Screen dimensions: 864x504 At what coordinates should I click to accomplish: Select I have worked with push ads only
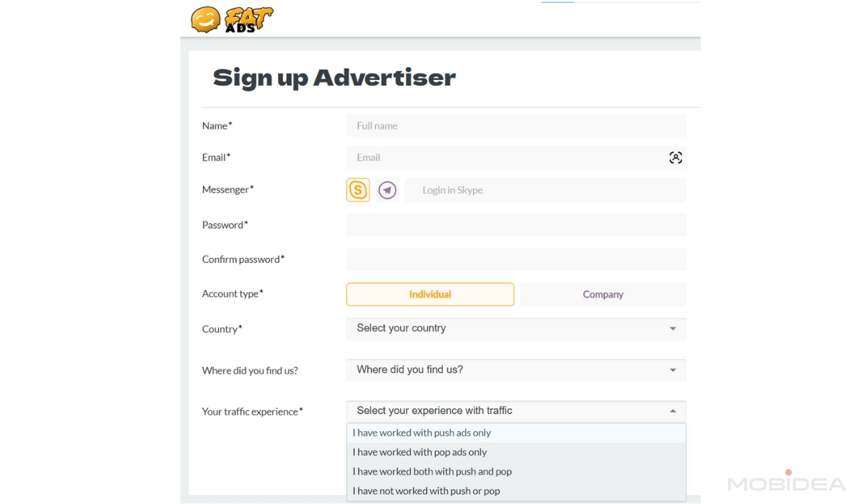516,433
